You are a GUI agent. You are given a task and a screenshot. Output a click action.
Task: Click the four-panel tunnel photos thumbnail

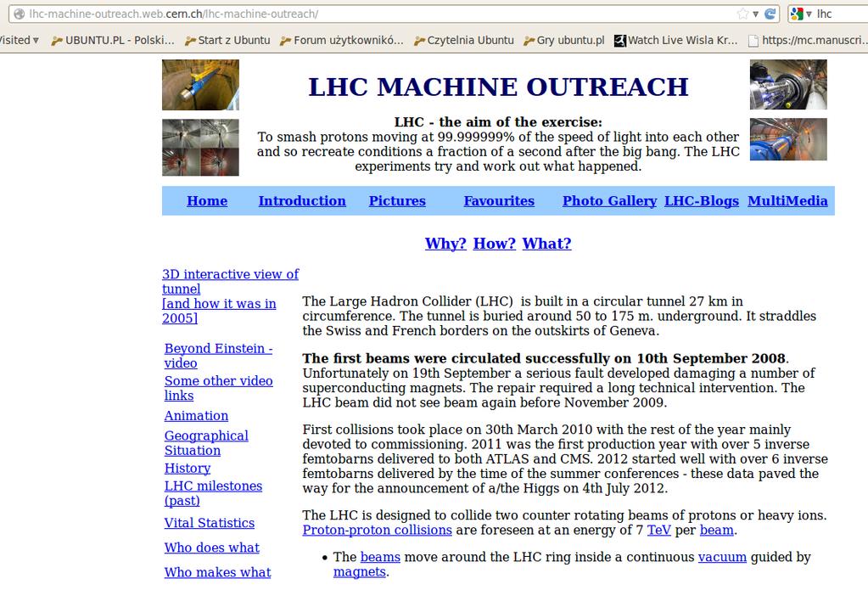pos(200,148)
